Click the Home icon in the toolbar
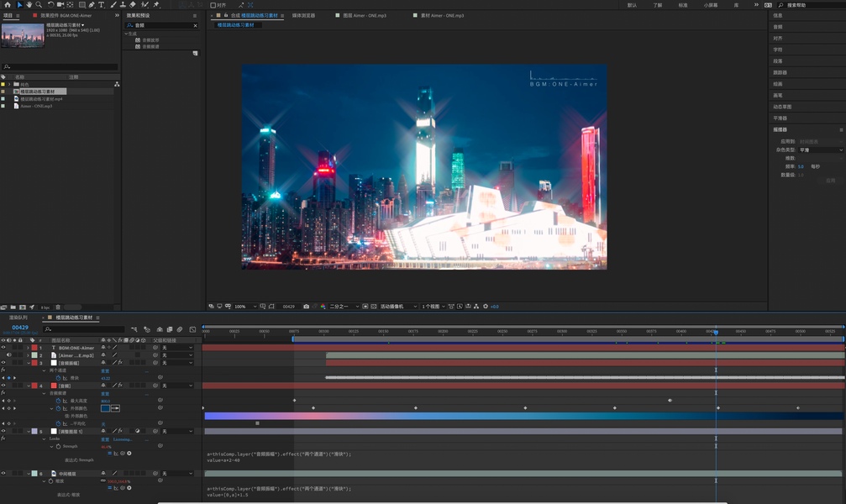846x504 pixels. [8, 5]
